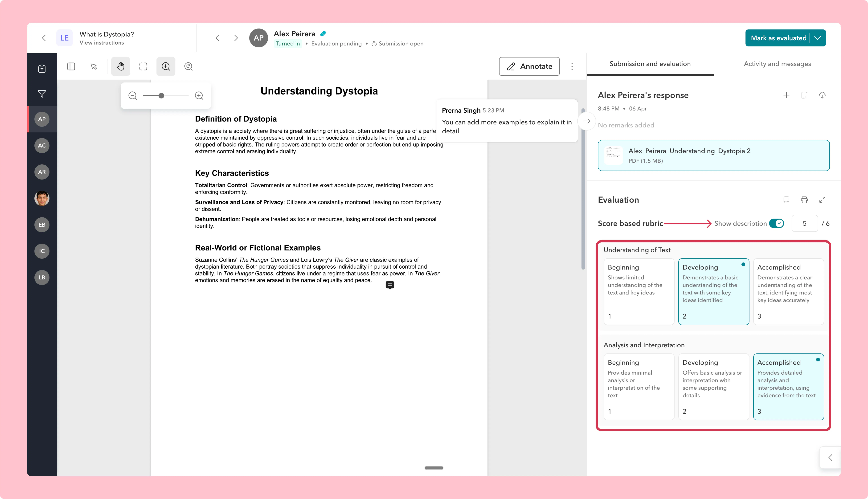This screenshot has width=868, height=499.
Task: Open the filter icon in sidebar
Action: tap(42, 94)
